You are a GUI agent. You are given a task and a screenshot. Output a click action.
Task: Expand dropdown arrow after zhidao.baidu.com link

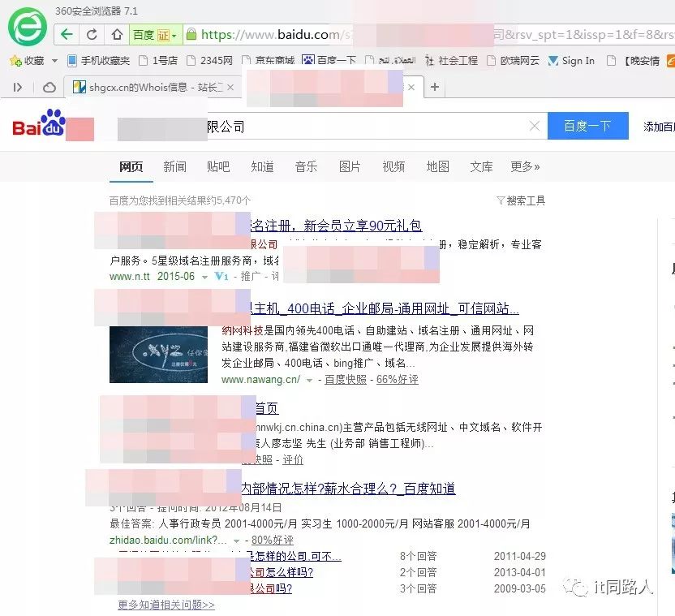(237, 541)
